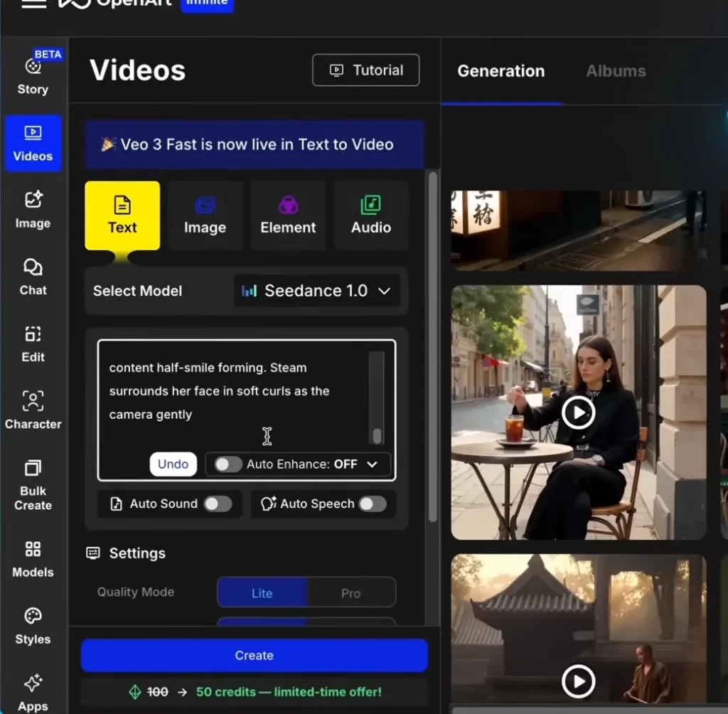The height and width of the screenshot is (714, 728).
Task: Click the blue Create button
Action: click(254, 656)
